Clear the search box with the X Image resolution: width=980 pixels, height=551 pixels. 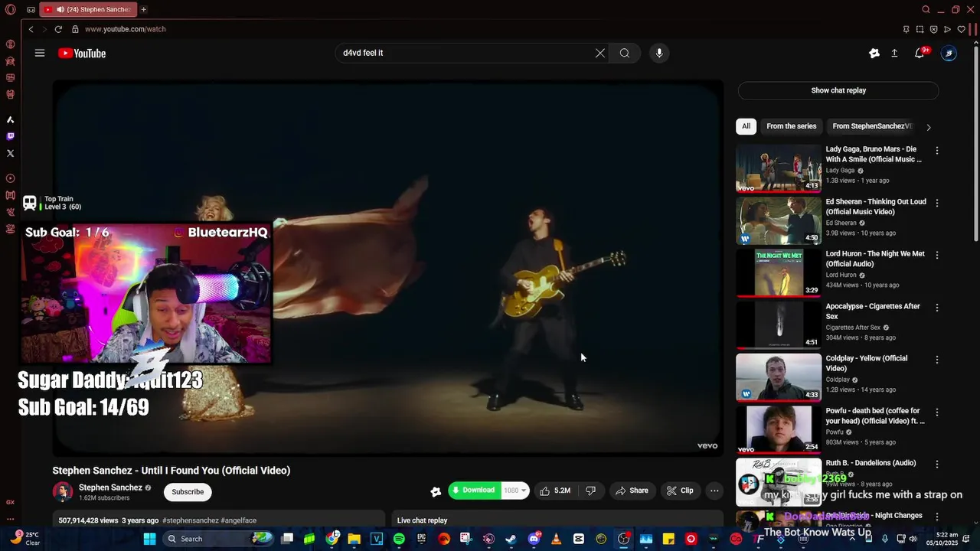[x=600, y=53]
